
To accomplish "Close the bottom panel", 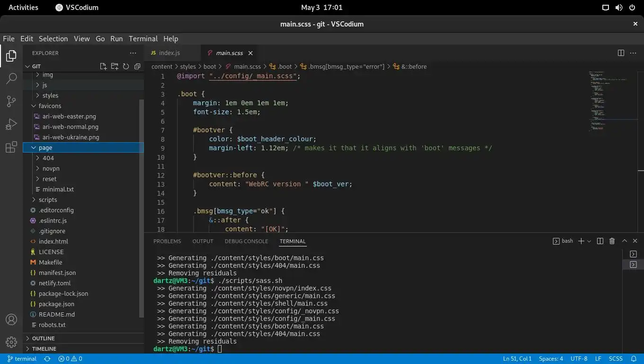I will click(x=635, y=241).
